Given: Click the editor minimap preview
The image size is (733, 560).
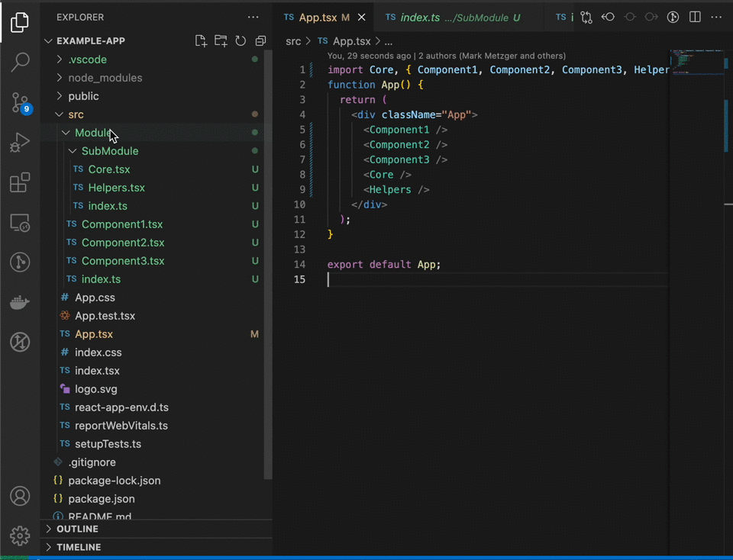Looking at the screenshot, I should coord(696,63).
